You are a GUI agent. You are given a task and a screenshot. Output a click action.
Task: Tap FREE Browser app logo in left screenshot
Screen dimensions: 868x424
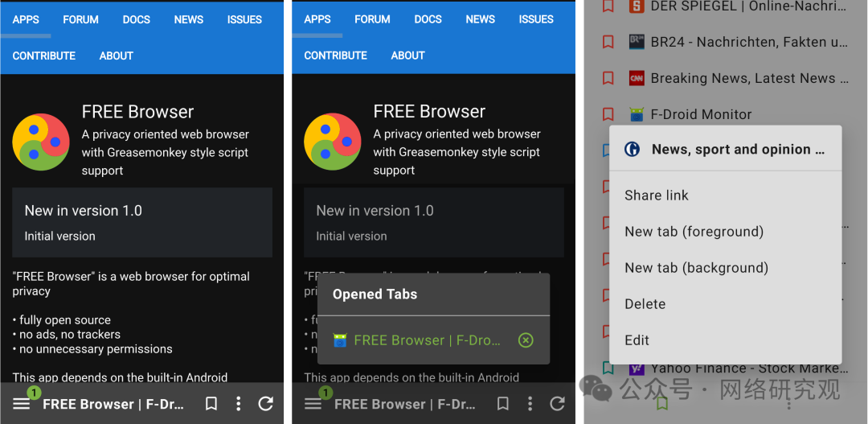point(40,142)
